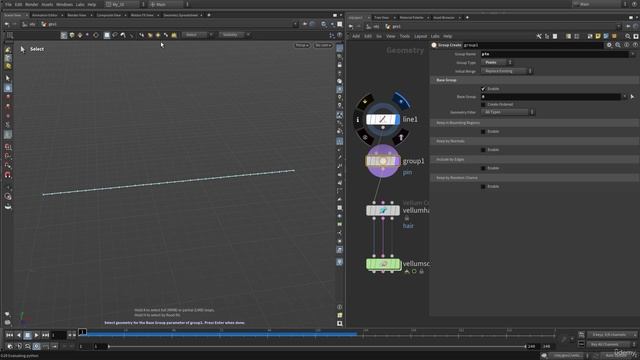Open the Initial Merge dropdown
Screen dimensions: 640x360
tap(507, 71)
